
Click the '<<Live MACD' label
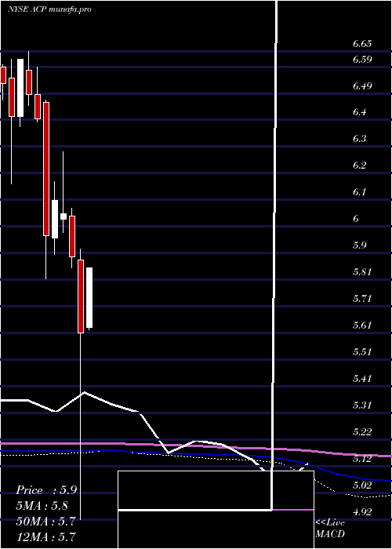[330, 529]
